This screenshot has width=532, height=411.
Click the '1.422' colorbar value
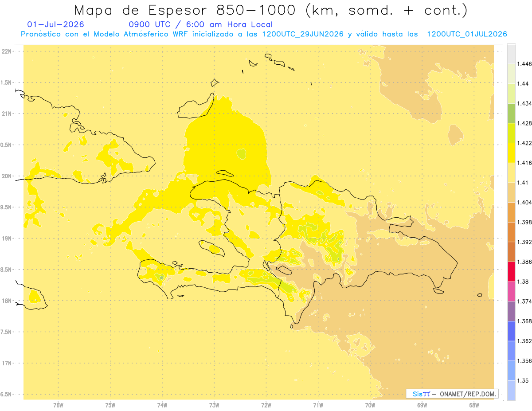point(524,143)
